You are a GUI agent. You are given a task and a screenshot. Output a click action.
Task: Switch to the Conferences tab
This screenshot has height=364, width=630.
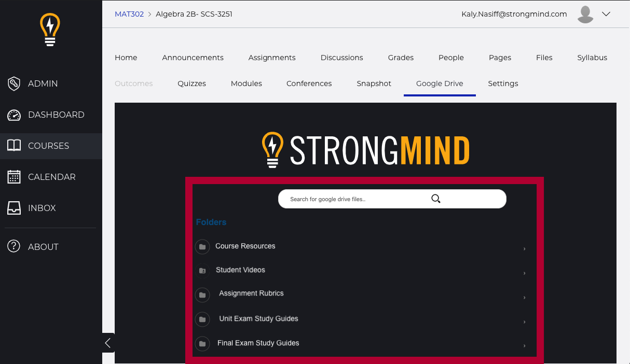coord(309,83)
